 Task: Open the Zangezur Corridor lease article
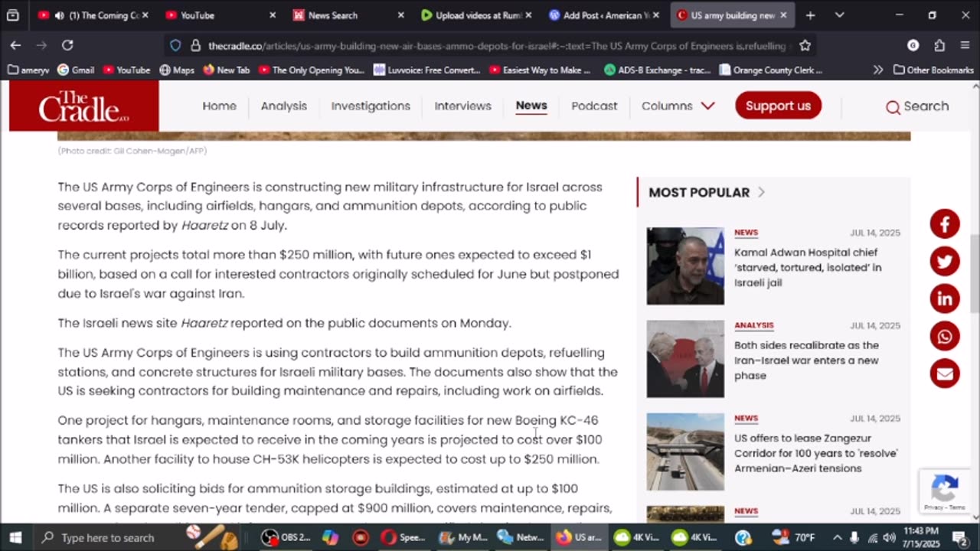click(x=815, y=453)
